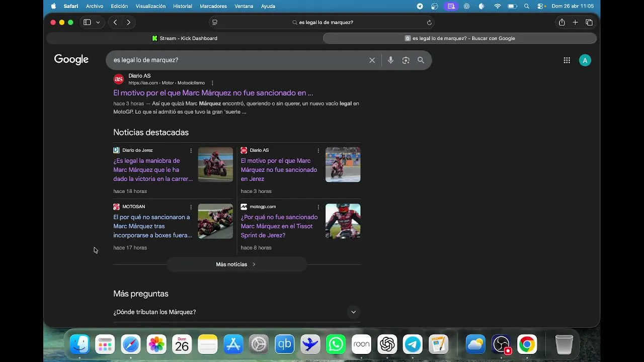
Task: Show the tab overview
Action: (x=589, y=22)
